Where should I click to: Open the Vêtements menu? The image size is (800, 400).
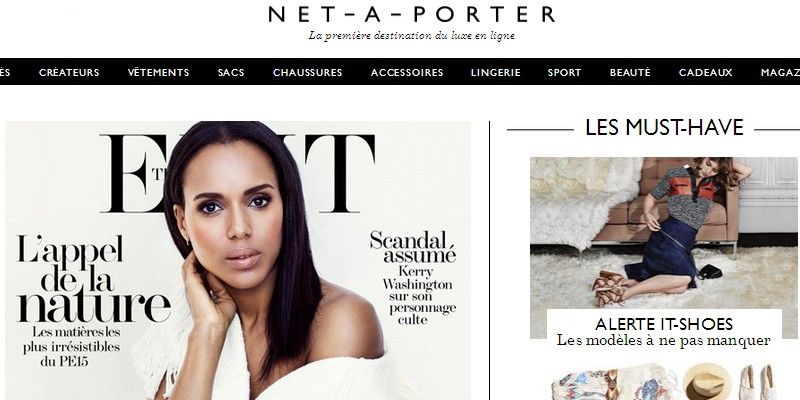[x=159, y=72]
